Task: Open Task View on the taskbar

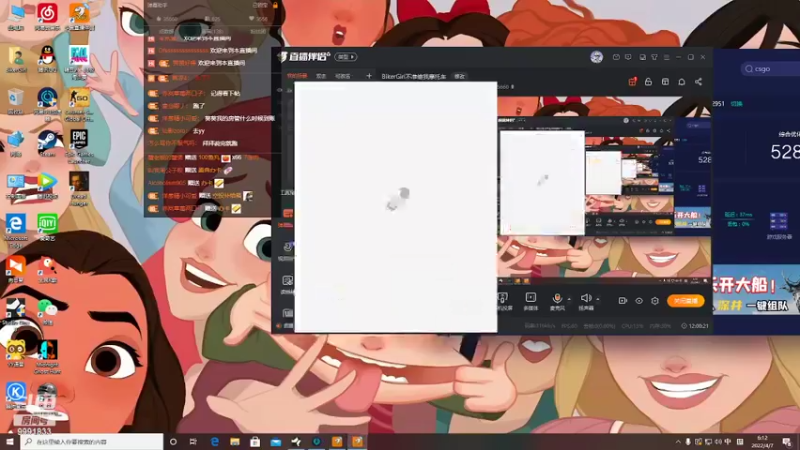Action: pos(193,442)
